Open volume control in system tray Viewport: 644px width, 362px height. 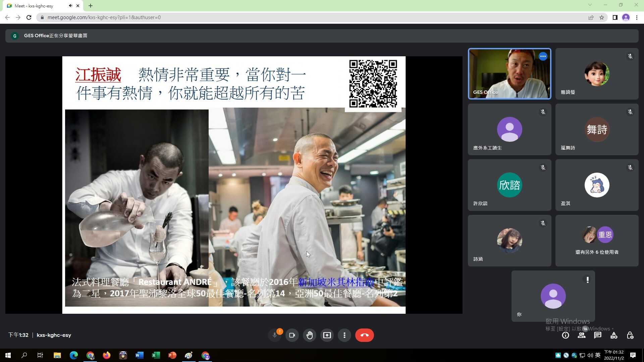(590, 355)
